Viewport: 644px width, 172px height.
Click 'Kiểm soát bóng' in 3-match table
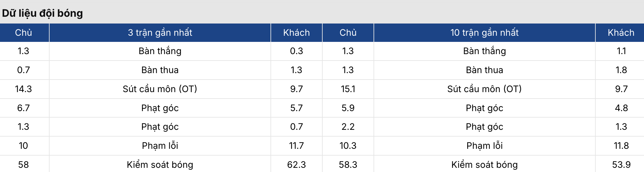coord(160,165)
